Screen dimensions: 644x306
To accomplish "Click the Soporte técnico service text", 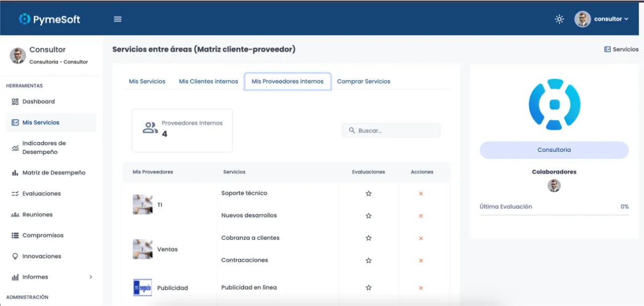I will pyautogui.click(x=244, y=193).
